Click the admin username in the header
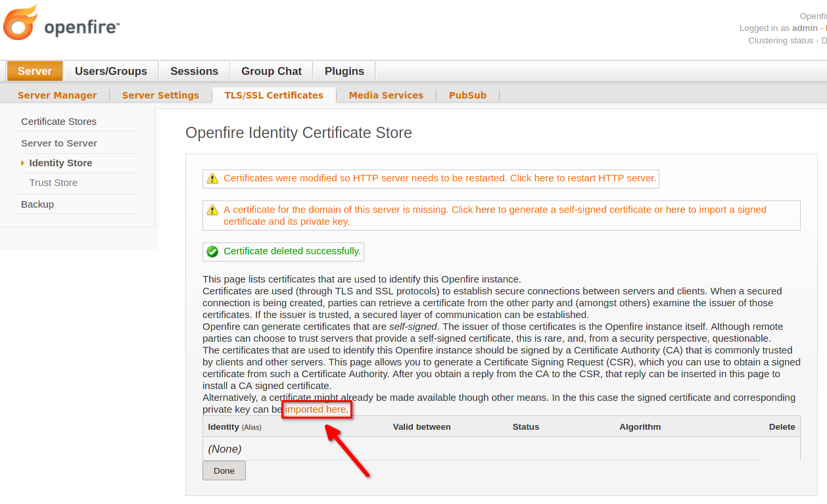The image size is (827, 504). point(805,28)
